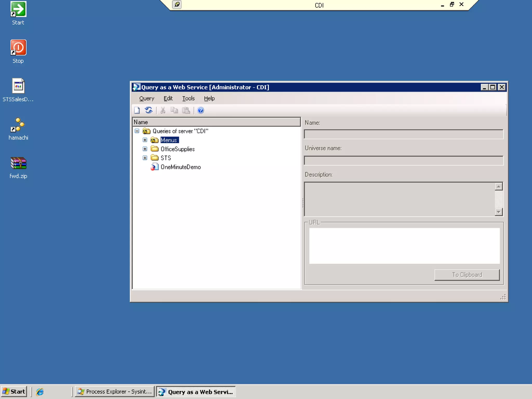
Task: Click the To Clipboard button
Action: click(467, 275)
